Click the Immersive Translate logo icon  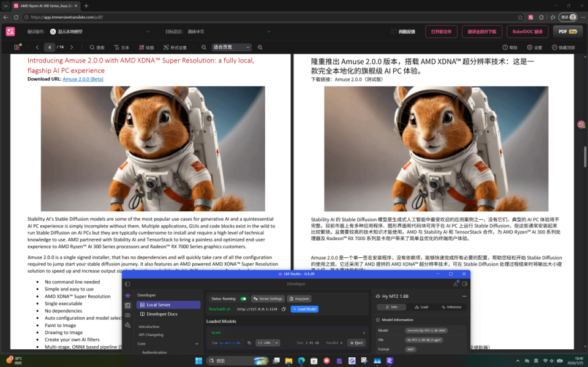[x=10, y=31]
